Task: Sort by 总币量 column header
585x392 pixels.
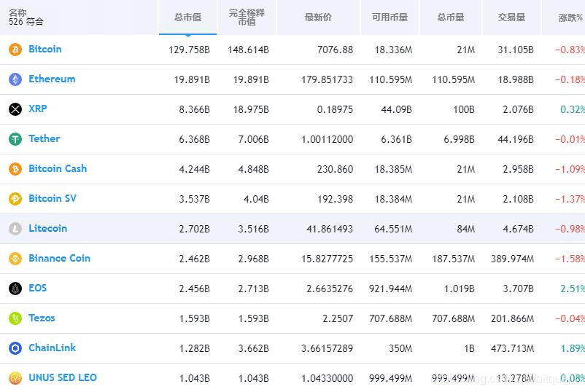Action: click(x=451, y=17)
